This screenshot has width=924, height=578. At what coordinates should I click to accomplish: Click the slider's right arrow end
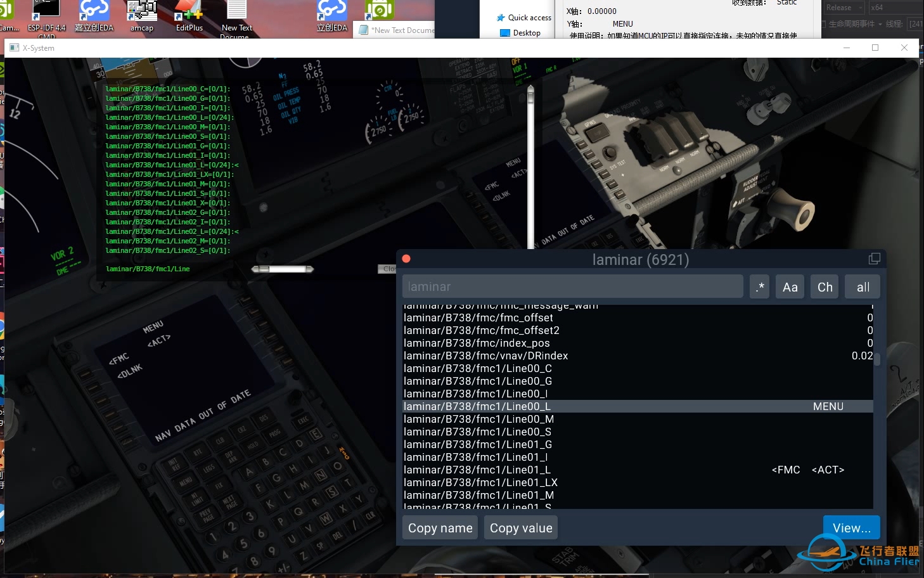coord(311,269)
